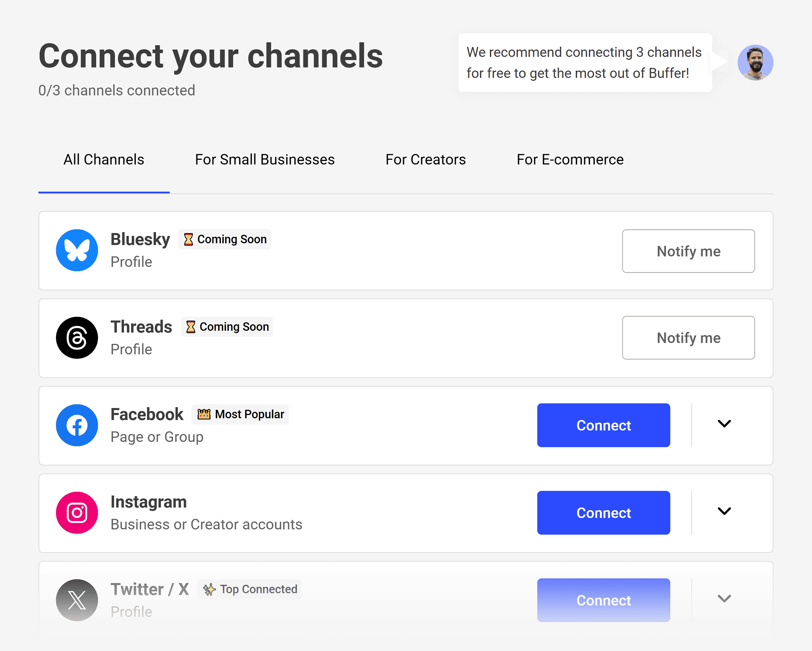Click the Twitter / X logo icon

tap(77, 600)
